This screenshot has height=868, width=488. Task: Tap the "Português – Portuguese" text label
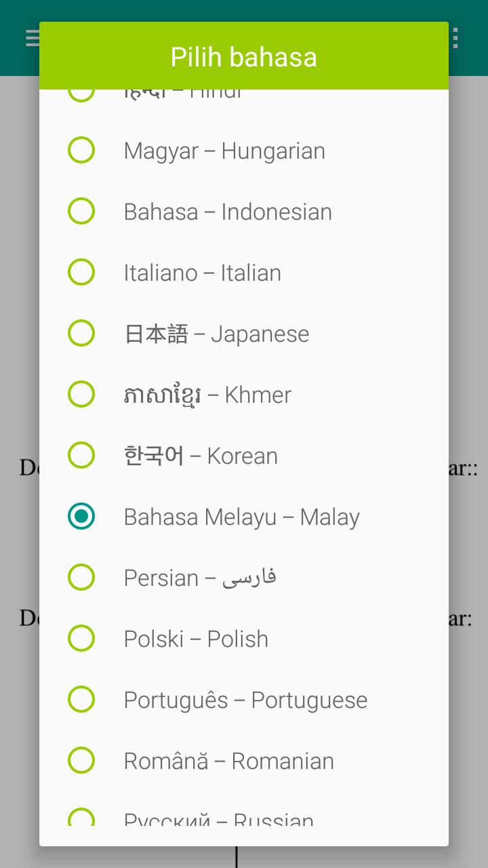coord(245,700)
